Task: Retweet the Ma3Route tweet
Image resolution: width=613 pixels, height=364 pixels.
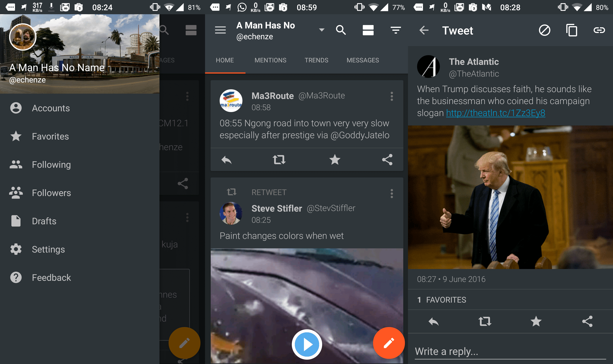Action: tap(279, 160)
